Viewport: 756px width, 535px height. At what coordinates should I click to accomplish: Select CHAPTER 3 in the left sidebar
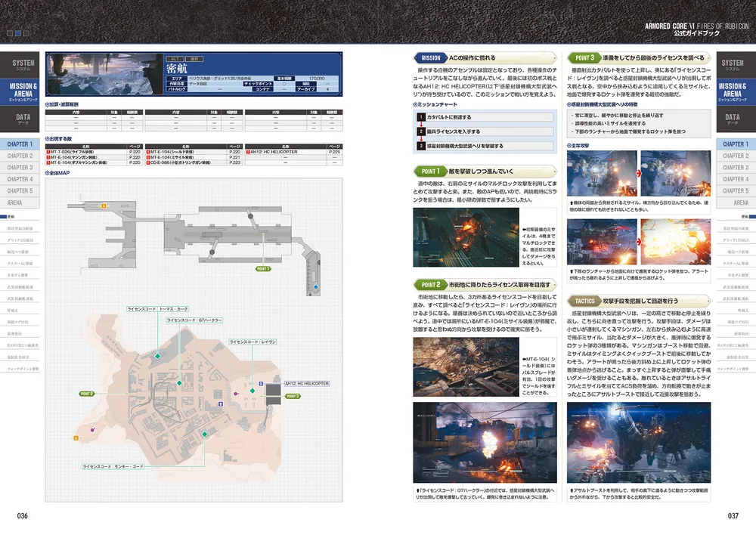click(x=20, y=168)
